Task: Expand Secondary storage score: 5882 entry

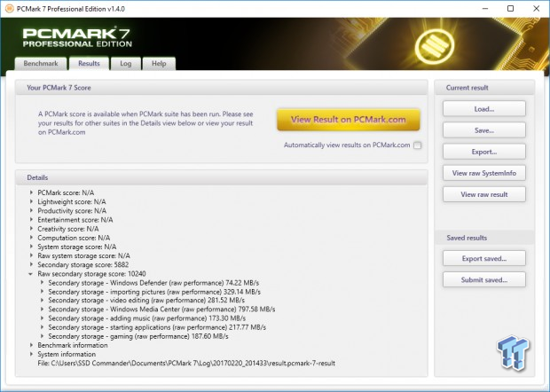Action: point(33,265)
